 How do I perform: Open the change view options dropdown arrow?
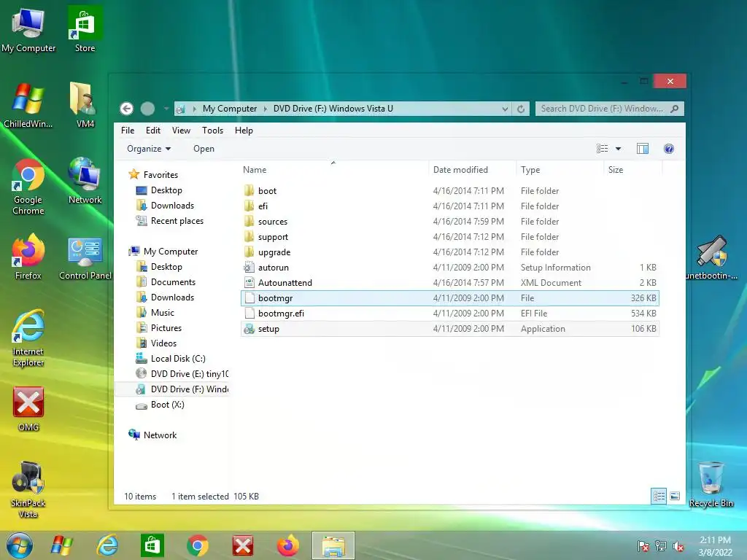click(618, 149)
